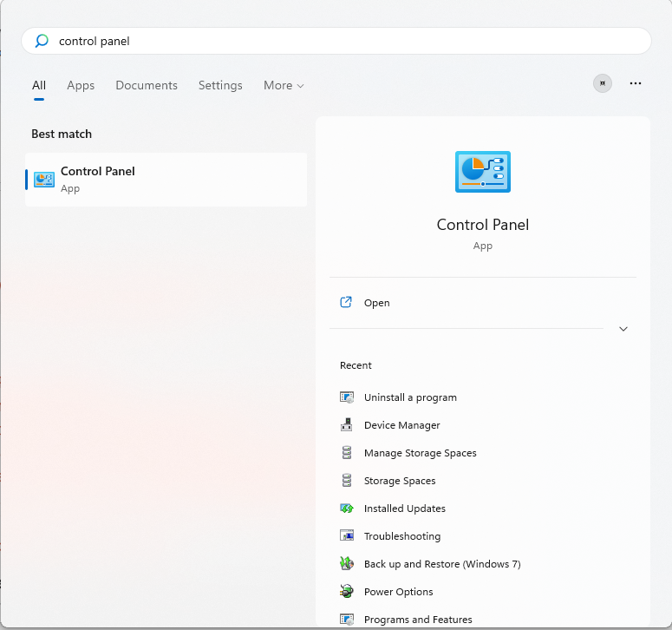Click the Open icon with arrow
This screenshot has width=672, height=630.
pos(346,302)
